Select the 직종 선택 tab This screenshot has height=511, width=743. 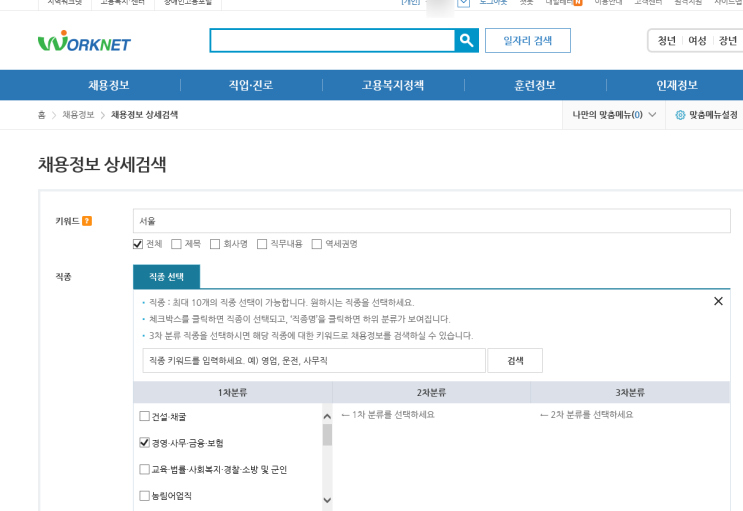(166, 277)
